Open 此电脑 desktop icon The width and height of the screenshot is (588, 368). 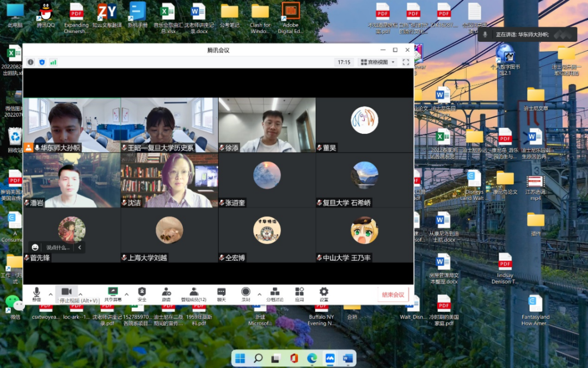tap(15, 16)
